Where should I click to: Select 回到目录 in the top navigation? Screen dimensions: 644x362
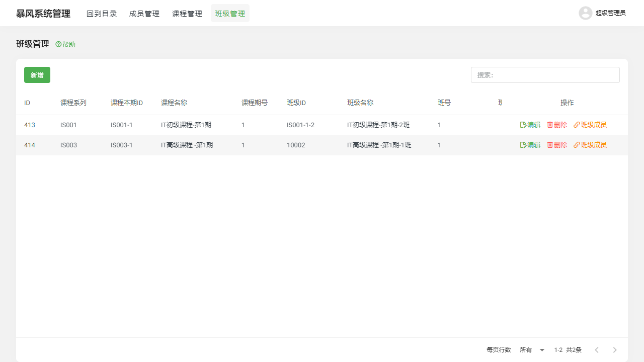102,14
